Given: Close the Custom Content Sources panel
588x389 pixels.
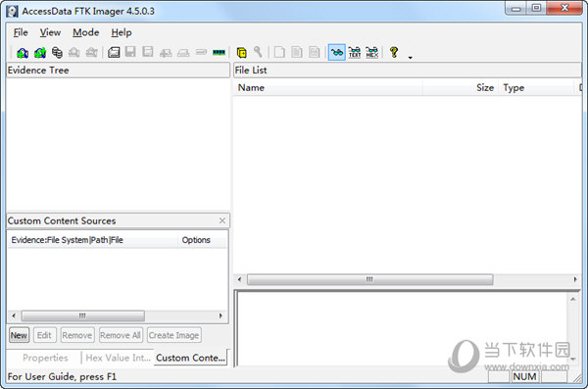Looking at the screenshot, I should (222, 220).
